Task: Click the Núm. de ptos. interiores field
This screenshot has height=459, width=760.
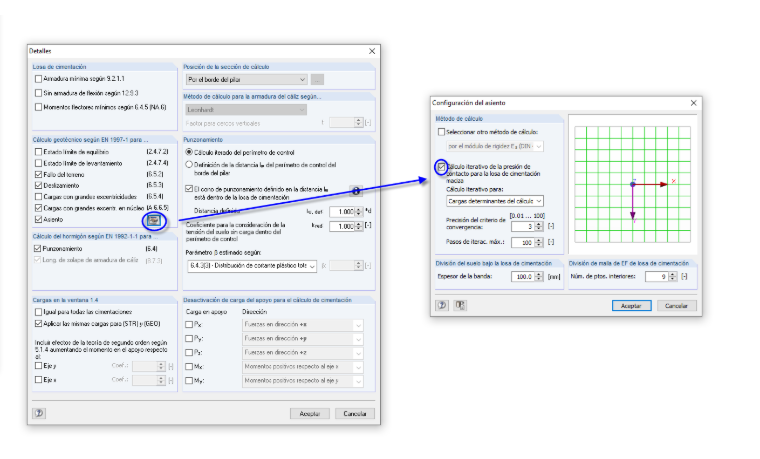Action: point(657,277)
